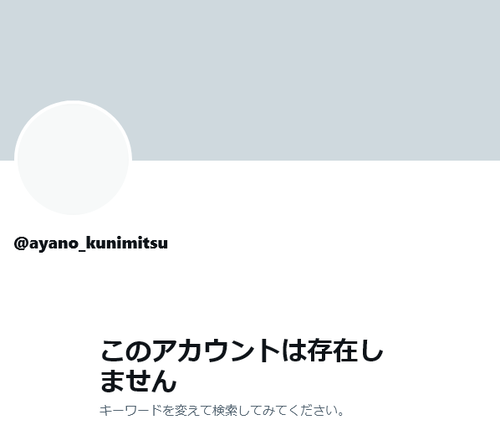500x425 pixels.
Task: Select the @ayano_kunimitsu username handle
Action: tap(91, 243)
